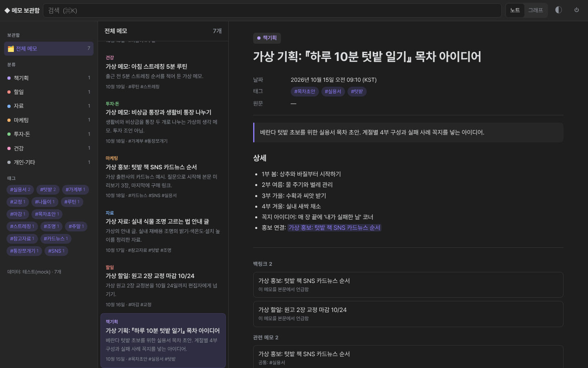This screenshot has height=368, width=588.
Task: Open the 관련 메모 카드뉴스 순서 card
Action: click(x=408, y=357)
